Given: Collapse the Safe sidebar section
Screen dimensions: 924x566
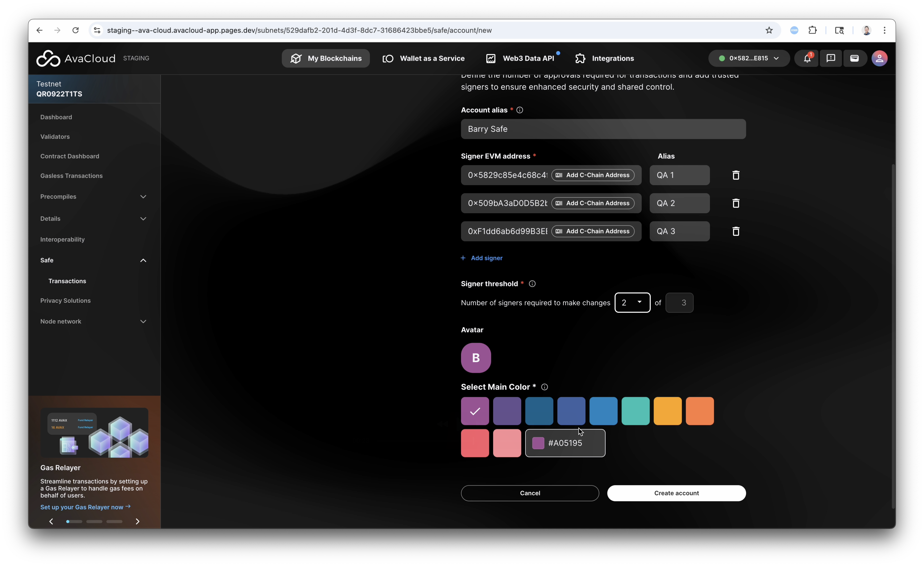Looking at the screenshot, I should tap(143, 260).
